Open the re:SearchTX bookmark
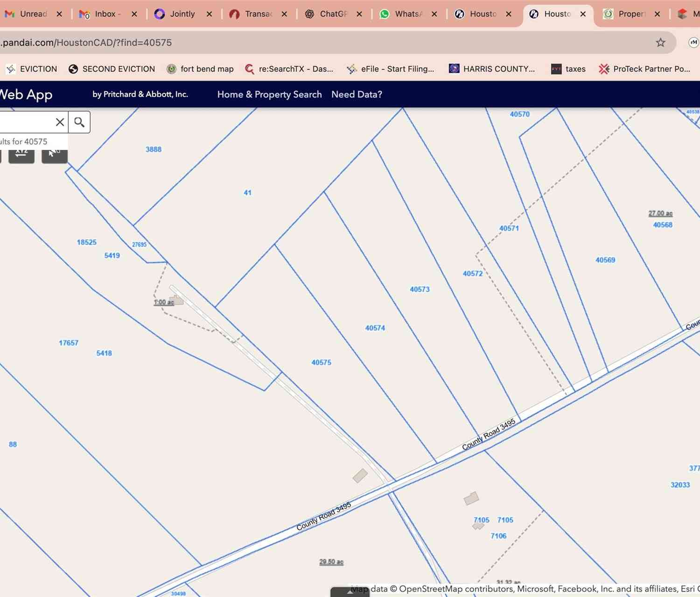Image resolution: width=700 pixels, height=597 pixels. [289, 69]
